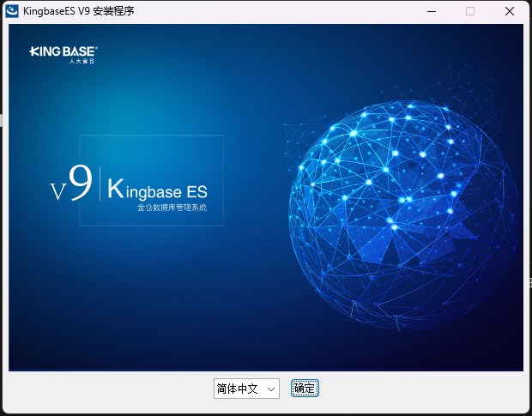Click the rectangular frame around V9 emblem
This screenshot has height=416, width=532.
[151, 136]
